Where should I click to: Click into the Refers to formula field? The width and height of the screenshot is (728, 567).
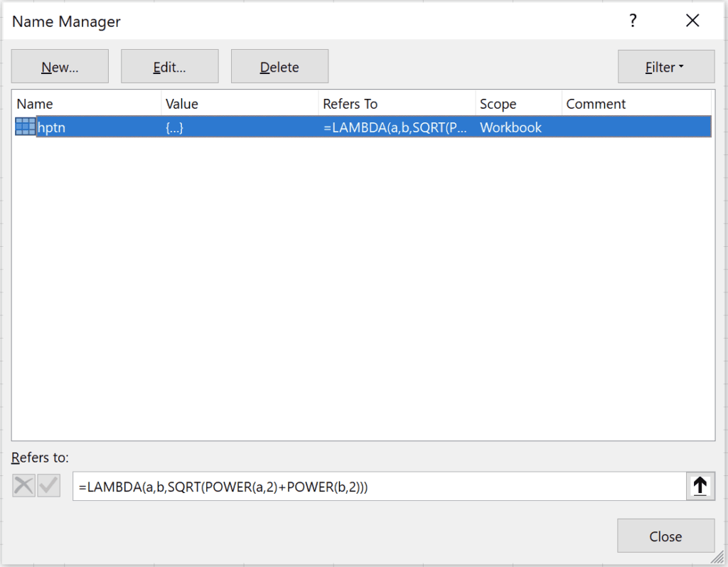377,487
